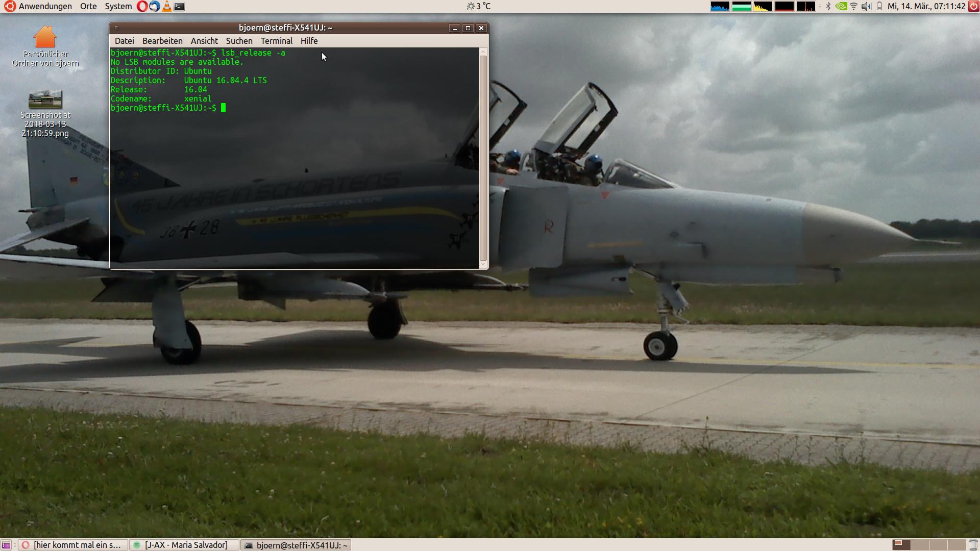Click the red power shutdown button

click(x=973, y=7)
